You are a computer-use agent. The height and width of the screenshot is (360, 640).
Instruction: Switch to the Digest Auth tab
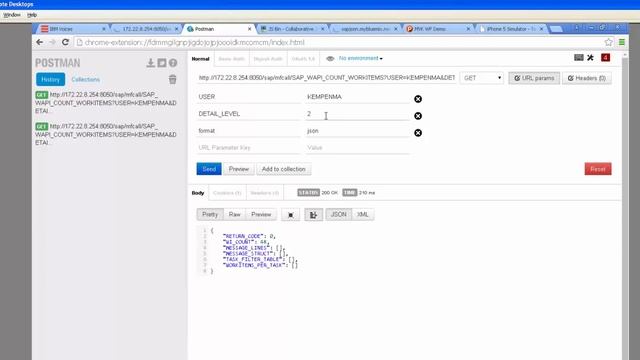point(268,59)
